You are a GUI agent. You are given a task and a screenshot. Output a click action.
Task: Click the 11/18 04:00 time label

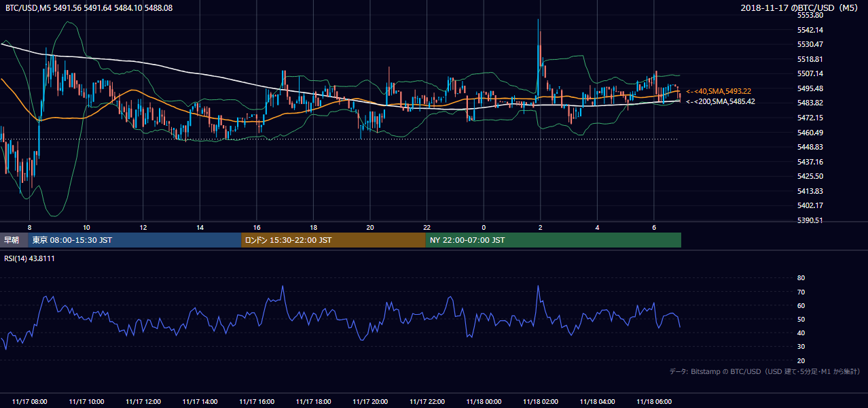[597, 401]
